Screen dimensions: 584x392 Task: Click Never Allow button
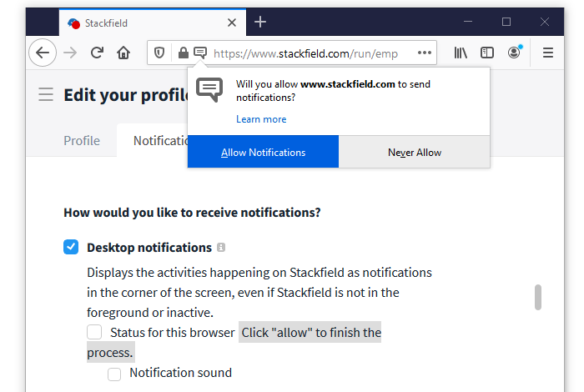[414, 152]
